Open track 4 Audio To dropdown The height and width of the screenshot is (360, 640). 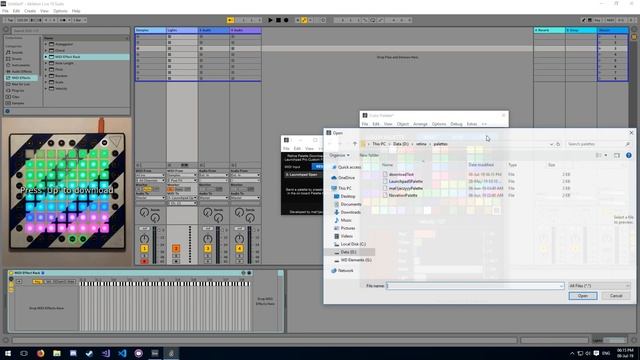point(245,198)
